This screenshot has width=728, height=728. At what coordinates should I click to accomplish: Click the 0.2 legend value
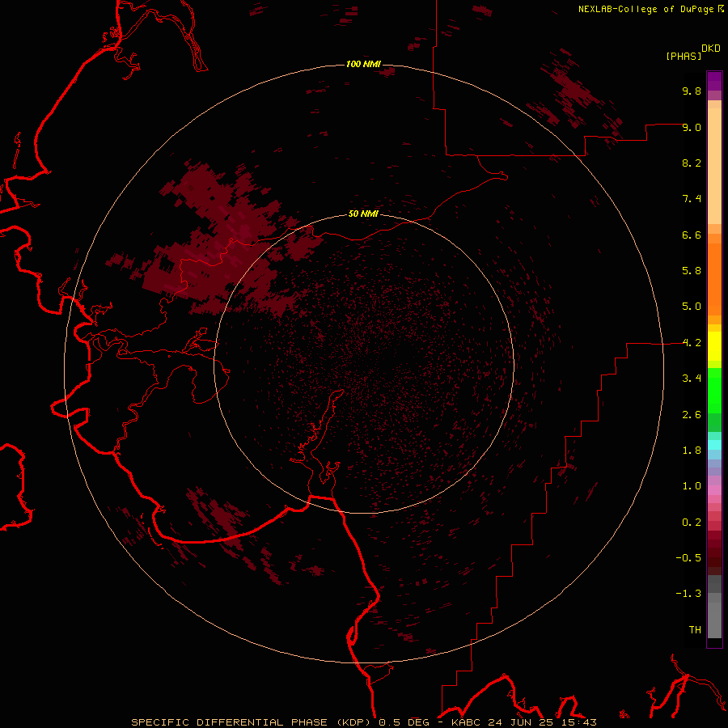click(x=692, y=523)
